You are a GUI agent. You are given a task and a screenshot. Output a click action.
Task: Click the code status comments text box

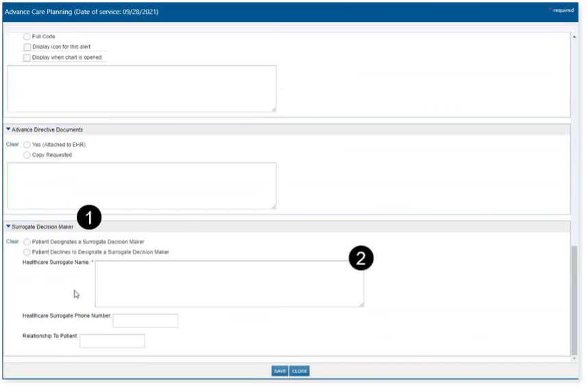pos(141,88)
